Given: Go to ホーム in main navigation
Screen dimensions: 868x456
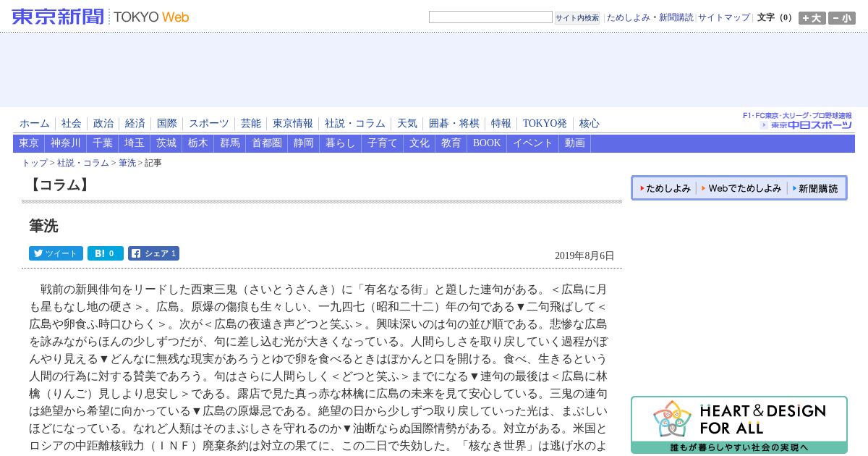Looking at the screenshot, I should click(35, 124).
